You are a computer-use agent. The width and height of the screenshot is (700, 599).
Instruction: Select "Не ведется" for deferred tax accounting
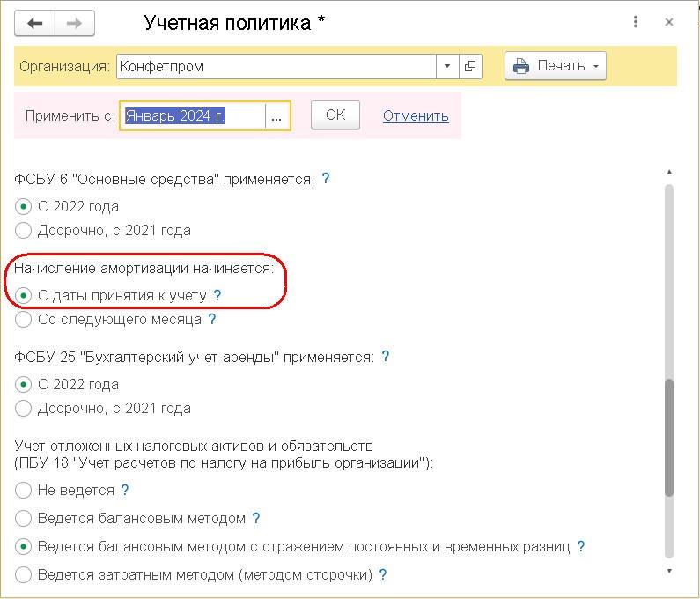click(24, 490)
